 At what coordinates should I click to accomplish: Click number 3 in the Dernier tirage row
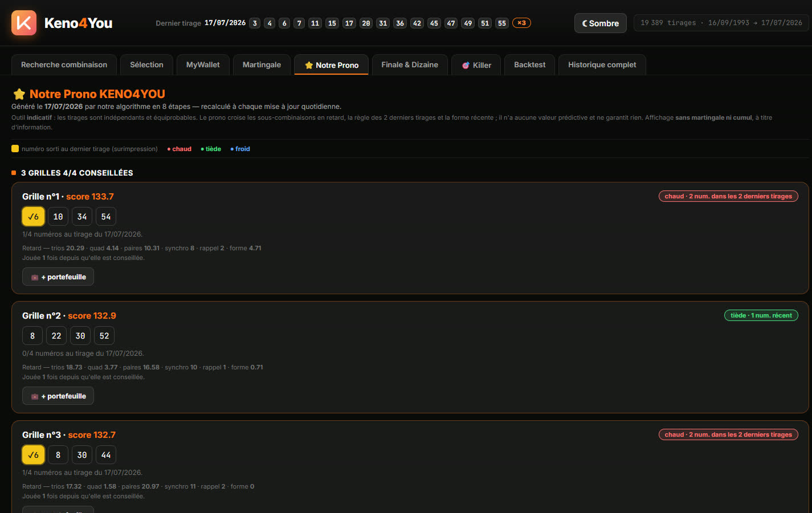coord(255,23)
